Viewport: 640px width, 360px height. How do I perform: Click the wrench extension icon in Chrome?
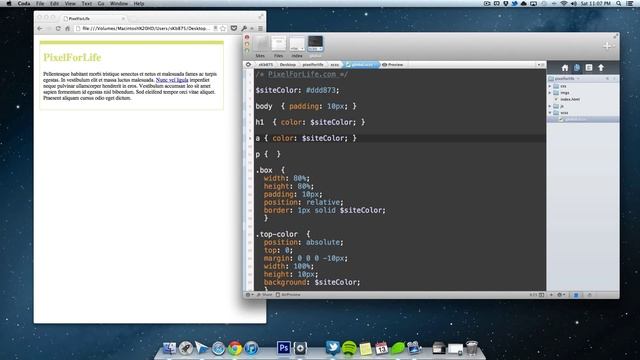[x=244, y=29]
